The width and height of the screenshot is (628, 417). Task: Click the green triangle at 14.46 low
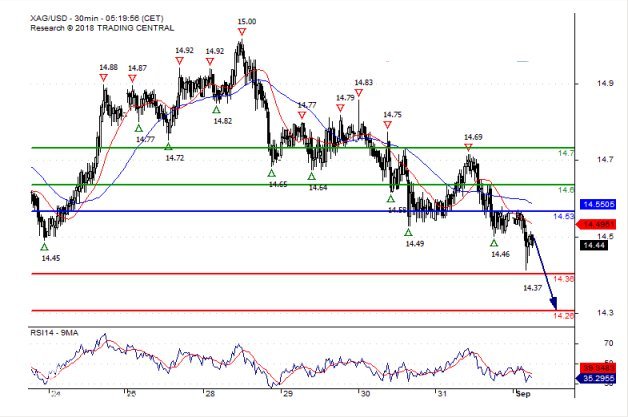pyautogui.click(x=494, y=243)
